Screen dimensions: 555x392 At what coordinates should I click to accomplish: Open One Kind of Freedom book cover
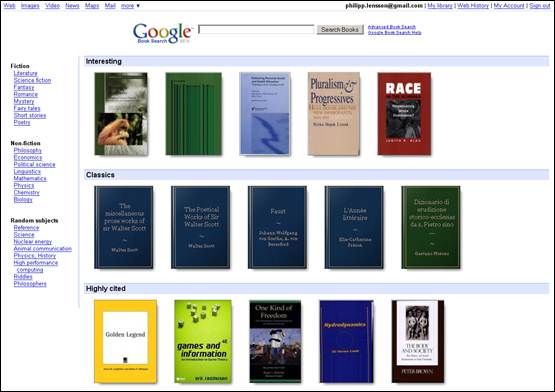pos(275,341)
